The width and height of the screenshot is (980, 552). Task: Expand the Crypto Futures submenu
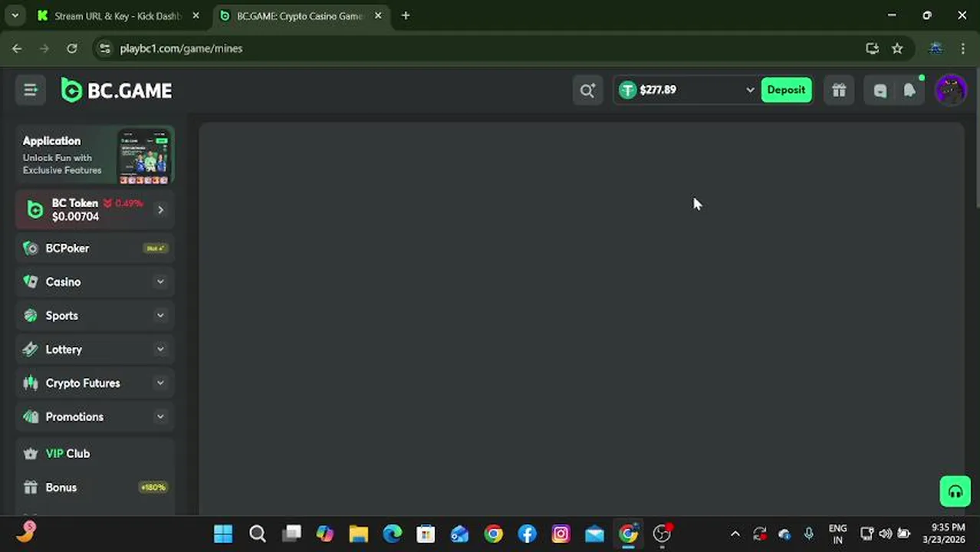coord(160,383)
